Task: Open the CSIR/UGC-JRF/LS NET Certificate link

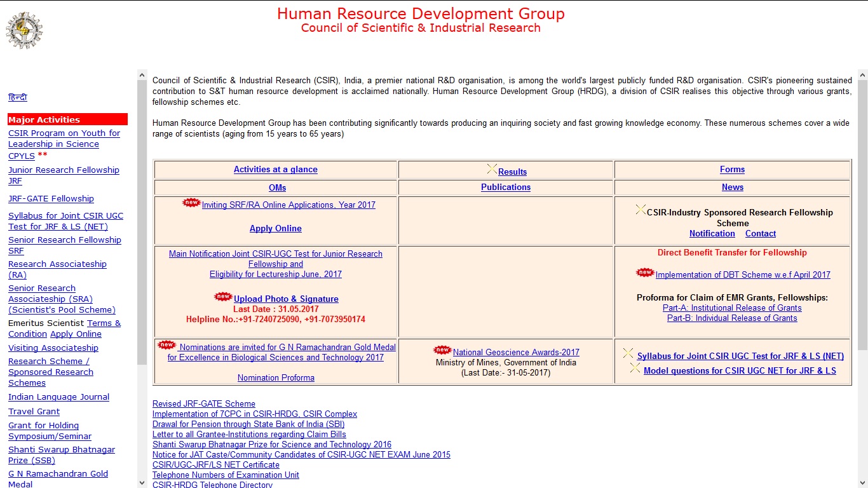Action: 216,465
